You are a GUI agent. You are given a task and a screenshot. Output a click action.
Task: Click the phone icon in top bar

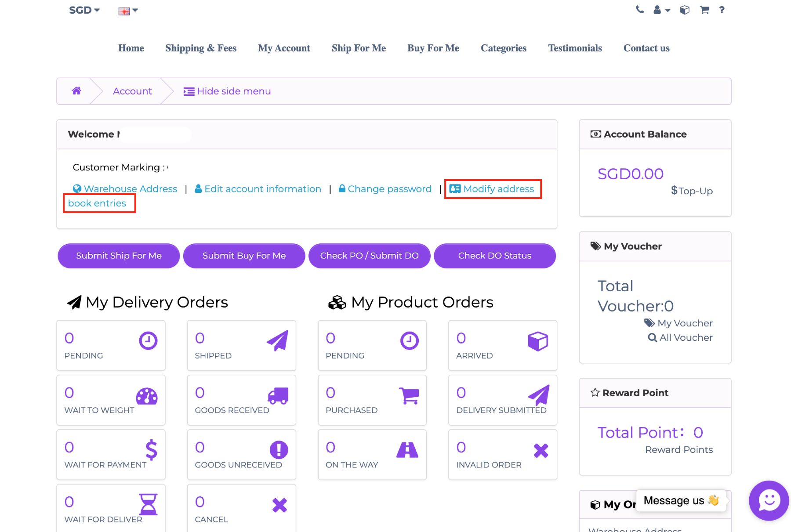[x=640, y=10]
